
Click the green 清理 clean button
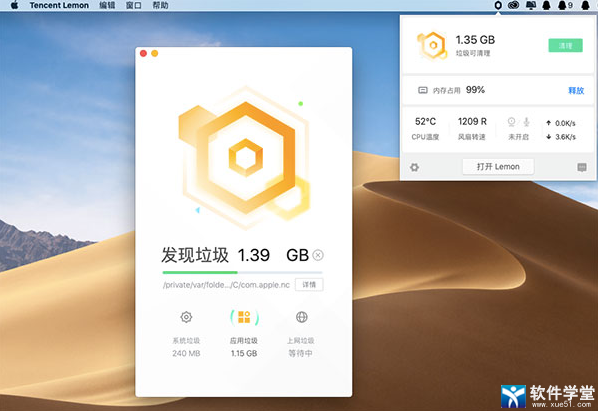pos(565,45)
